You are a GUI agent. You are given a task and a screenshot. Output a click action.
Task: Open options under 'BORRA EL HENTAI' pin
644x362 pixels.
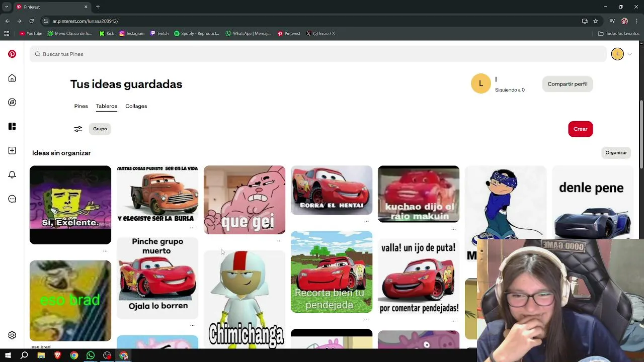pos(366,221)
